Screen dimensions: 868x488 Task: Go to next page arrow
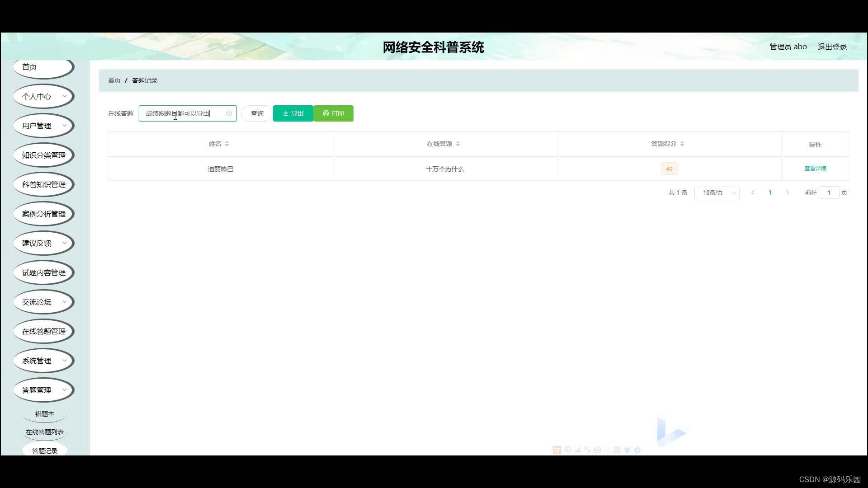tap(788, 192)
